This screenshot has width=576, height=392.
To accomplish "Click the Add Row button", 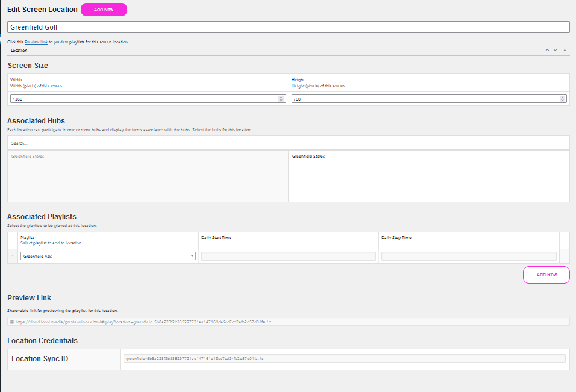I will click(546, 275).
